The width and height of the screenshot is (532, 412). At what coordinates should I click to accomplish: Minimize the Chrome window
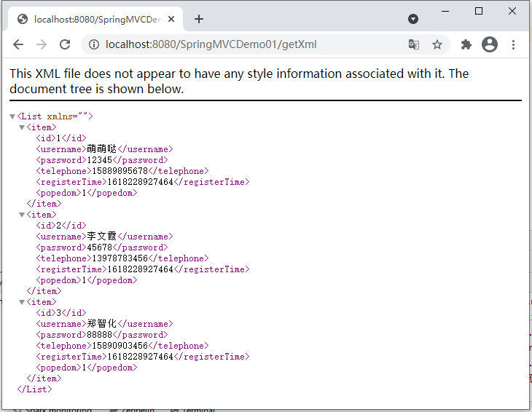tap(445, 11)
